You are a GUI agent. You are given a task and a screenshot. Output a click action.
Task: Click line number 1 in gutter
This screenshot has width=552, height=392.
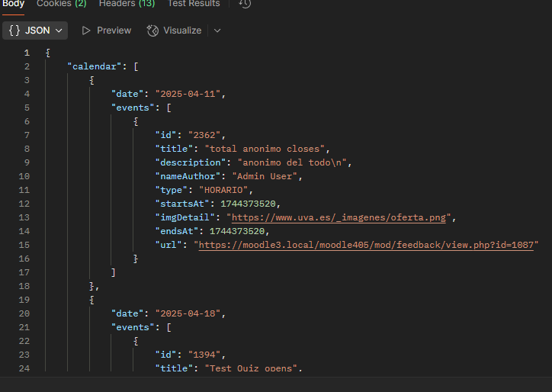click(x=27, y=53)
